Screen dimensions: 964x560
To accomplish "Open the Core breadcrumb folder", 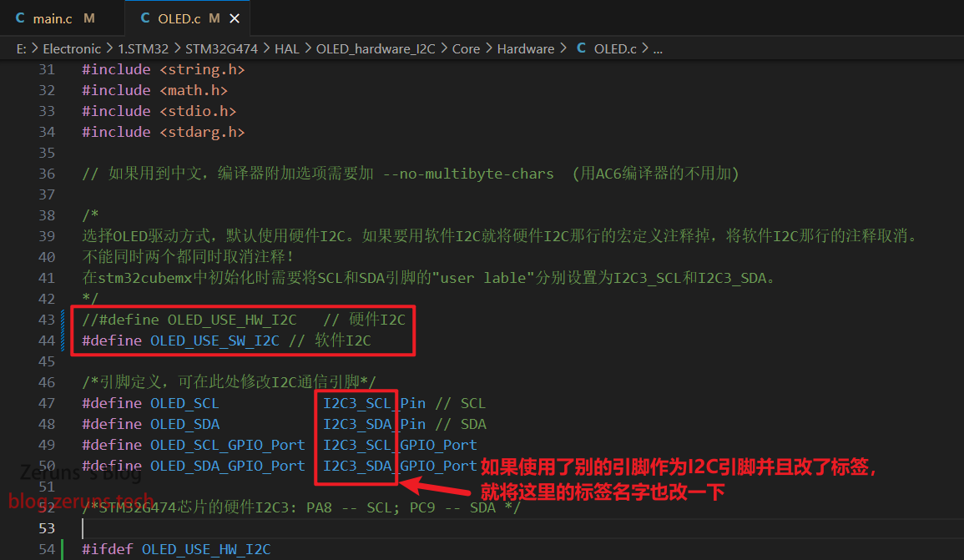I will [466, 48].
